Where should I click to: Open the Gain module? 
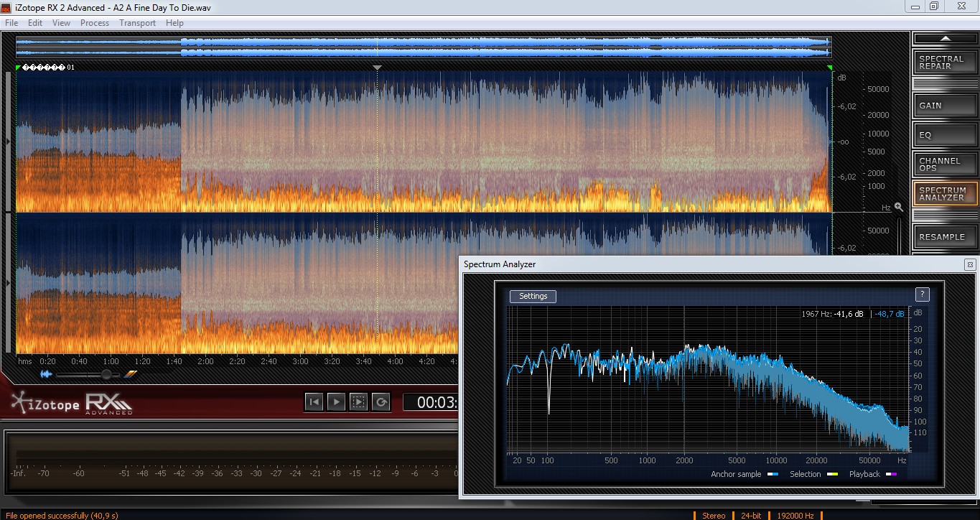coord(945,105)
